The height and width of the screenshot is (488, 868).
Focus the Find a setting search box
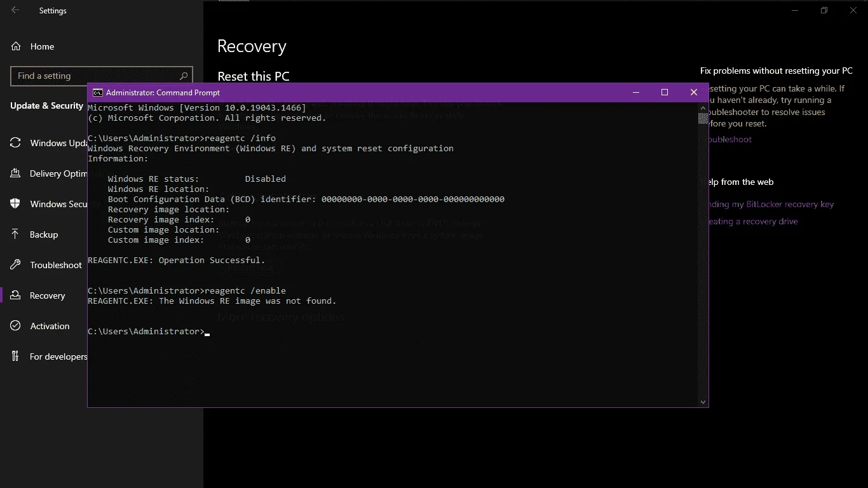click(102, 76)
